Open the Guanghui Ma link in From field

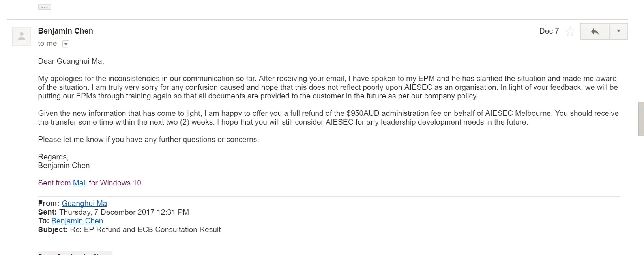coord(84,203)
